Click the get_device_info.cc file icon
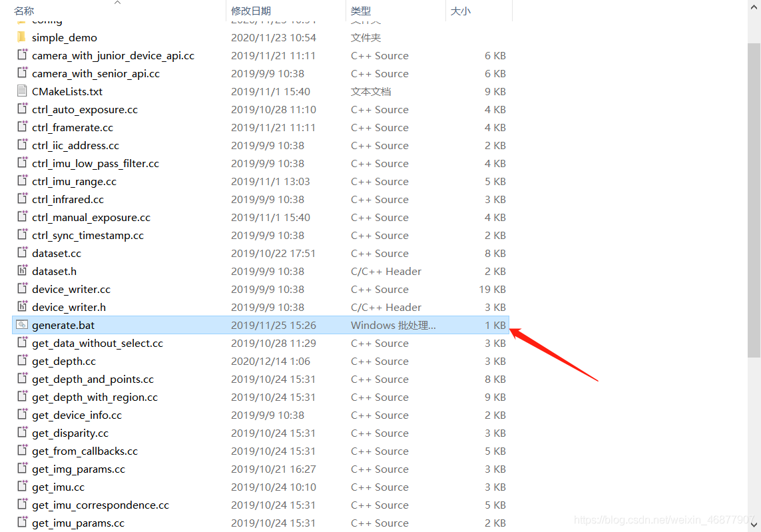Viewport: 761px width, 532px height. tap(23, 414)
